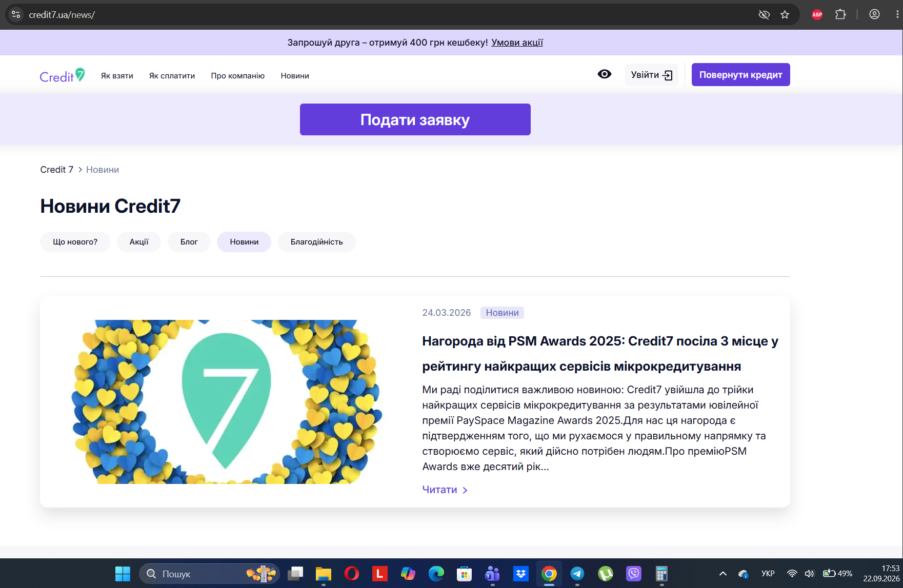This screenshot has width=903, height=588.
Task: Open Telegram from the taskbar
Action: tap(577, 574)
